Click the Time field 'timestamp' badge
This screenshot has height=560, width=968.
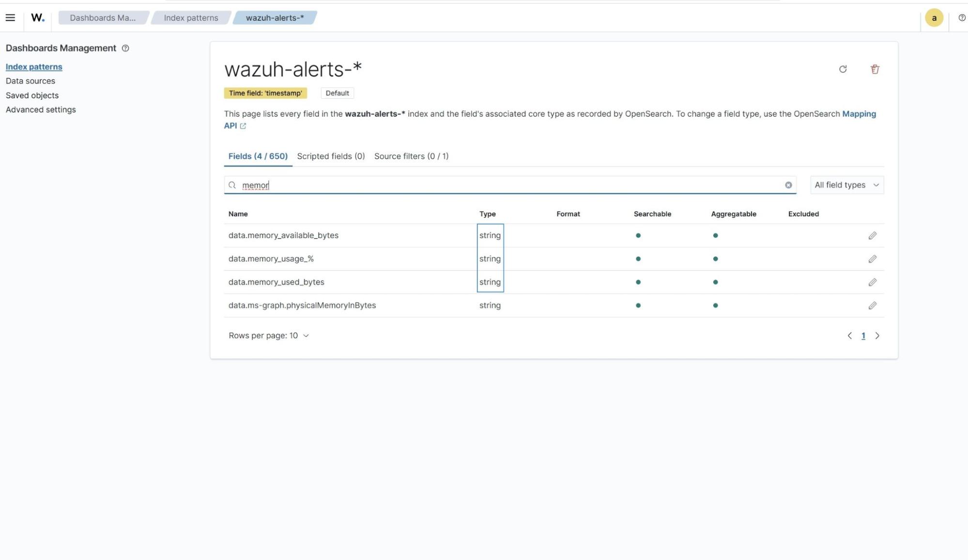265,93
